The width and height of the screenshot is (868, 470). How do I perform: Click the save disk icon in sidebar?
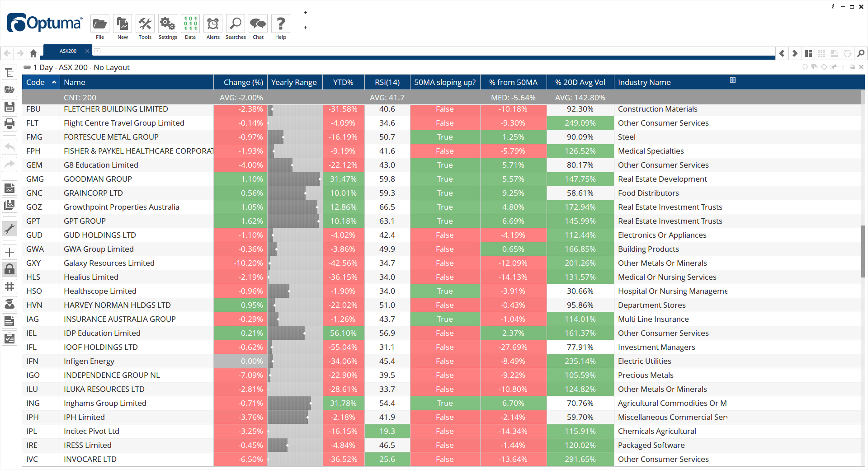coord(9,107)
